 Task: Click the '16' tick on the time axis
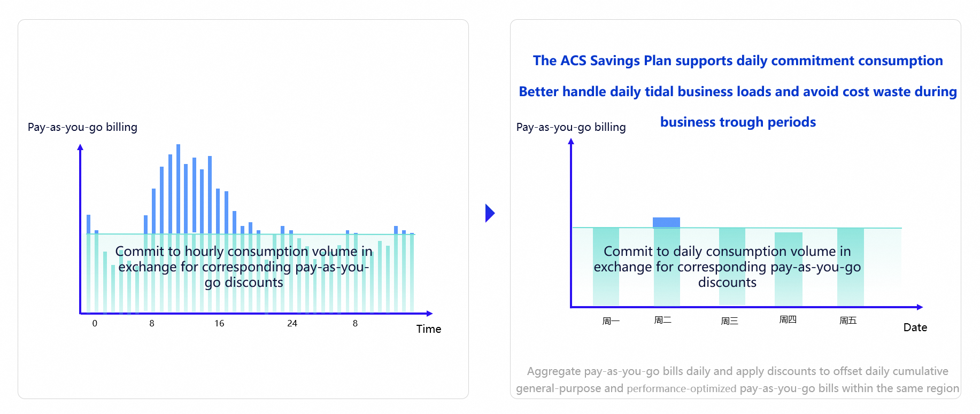pos(219,323)
